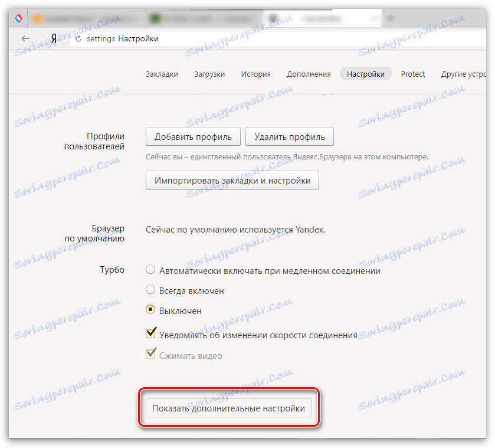Open the Protect tab
The image size is (495, 448).
click(412, 74)
